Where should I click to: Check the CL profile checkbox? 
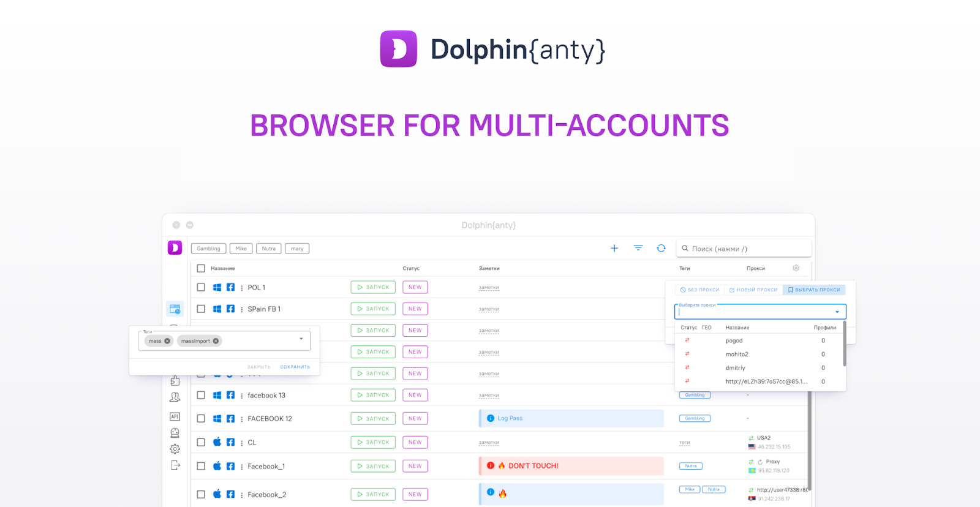201,442
